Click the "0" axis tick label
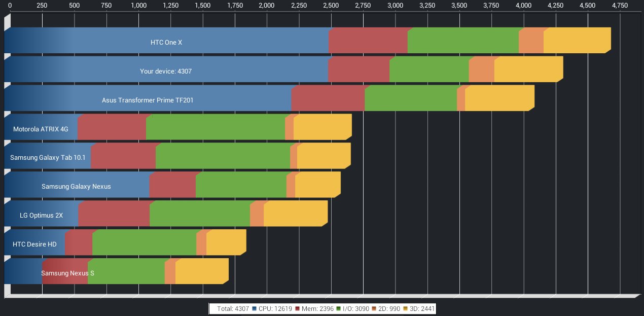The width and height of the screenshot is (644, 316). 11,5
